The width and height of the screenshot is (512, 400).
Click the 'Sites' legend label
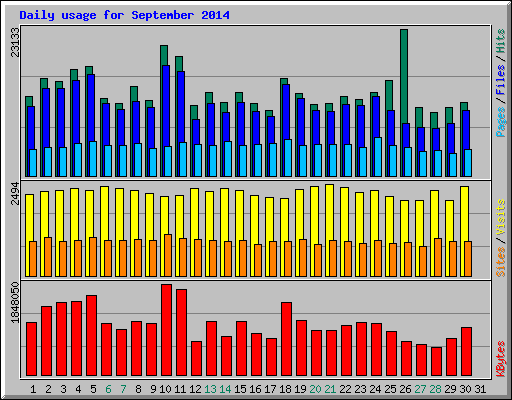click(x=500, y=262)
